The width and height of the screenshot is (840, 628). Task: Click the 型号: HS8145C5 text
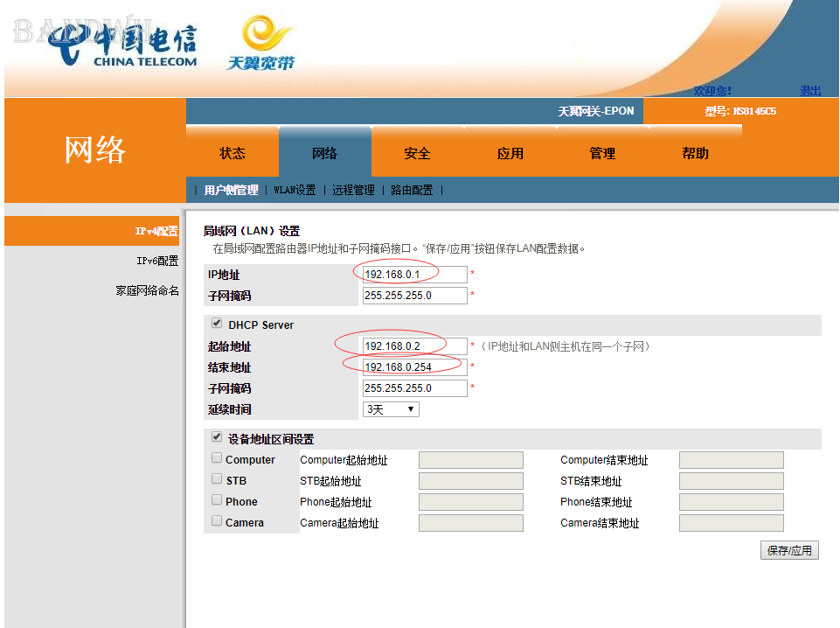coord(740,111)
